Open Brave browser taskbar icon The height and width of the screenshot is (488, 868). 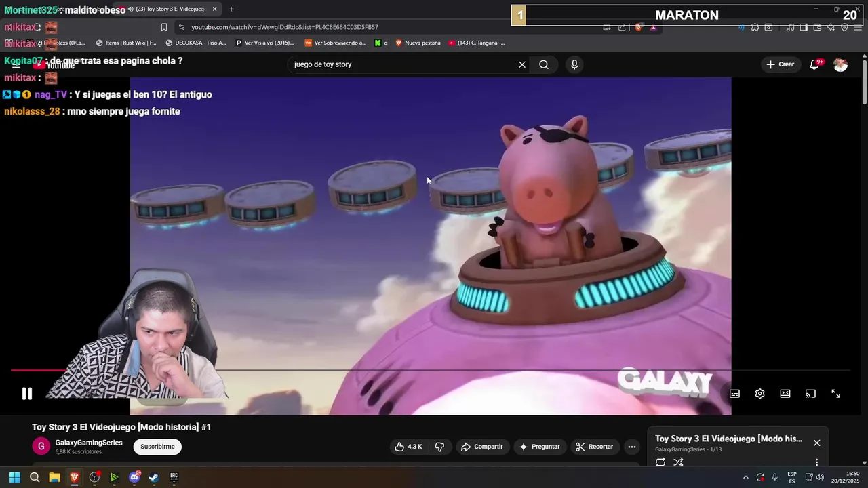tap(75, 477)
